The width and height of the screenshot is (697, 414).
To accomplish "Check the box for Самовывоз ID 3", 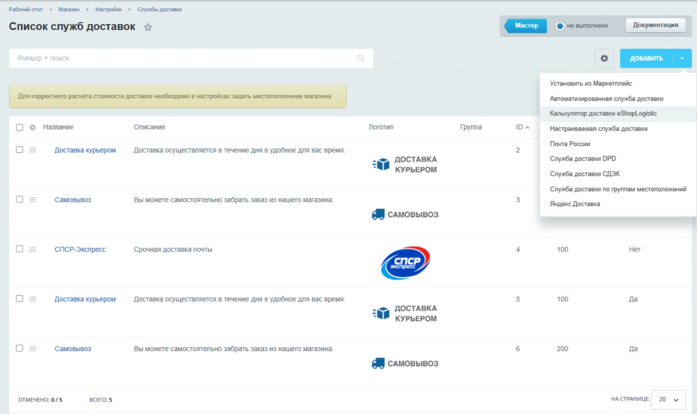I will (x=20, y=199).
